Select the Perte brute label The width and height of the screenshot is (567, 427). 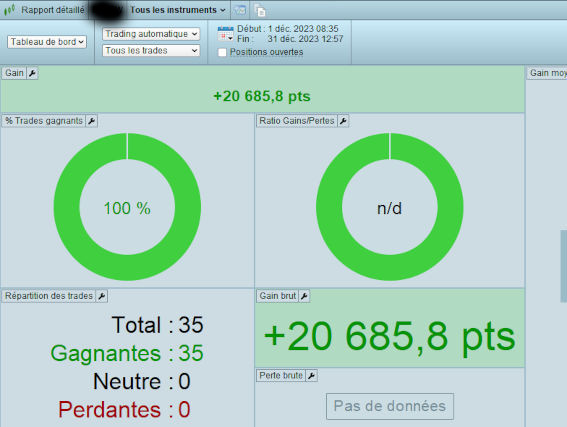coord(281,376)
